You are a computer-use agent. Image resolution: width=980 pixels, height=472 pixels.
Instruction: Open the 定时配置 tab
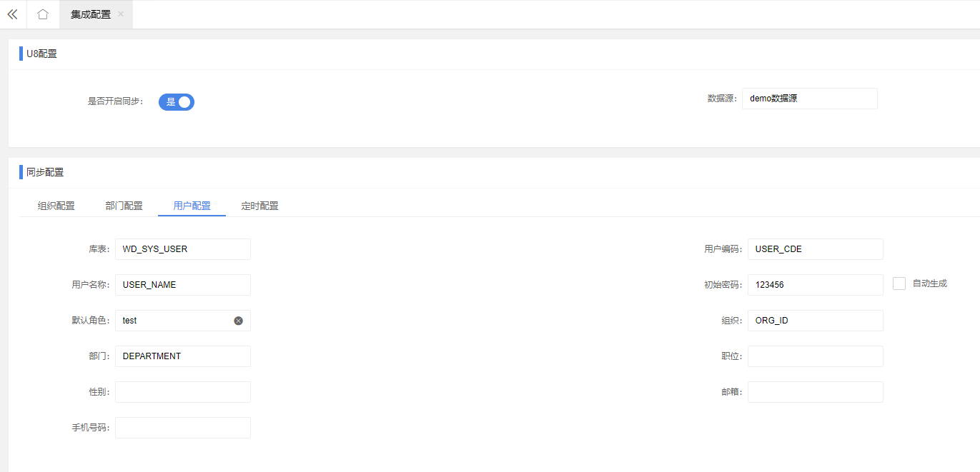[x=259, y=206]
